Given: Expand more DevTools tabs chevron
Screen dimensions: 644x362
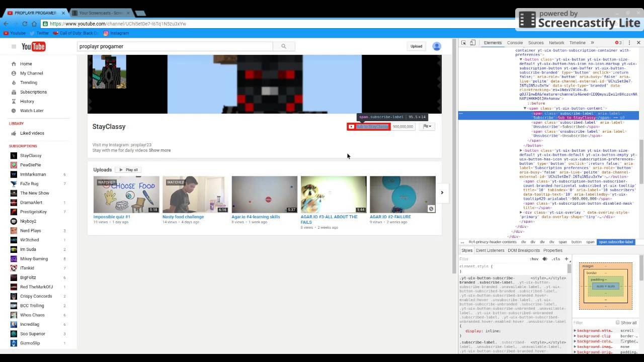Looking at the screenshot, I should [x=592, y=43].
